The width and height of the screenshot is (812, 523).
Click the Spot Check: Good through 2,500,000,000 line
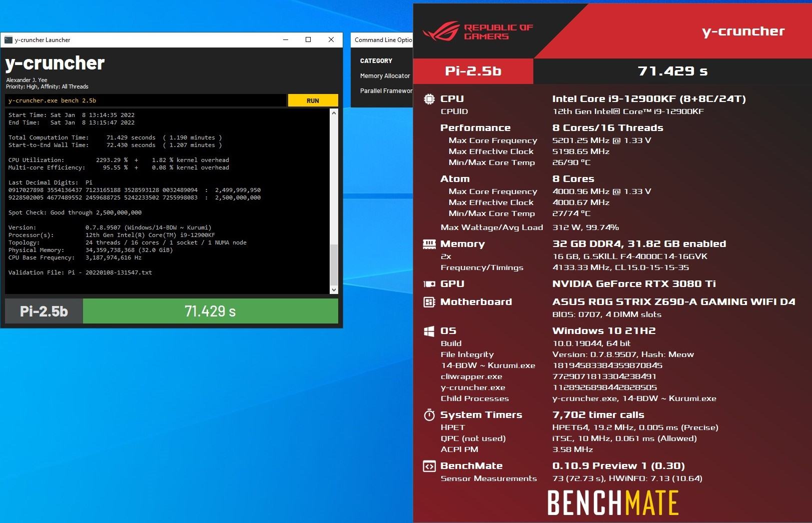(75, 212)
